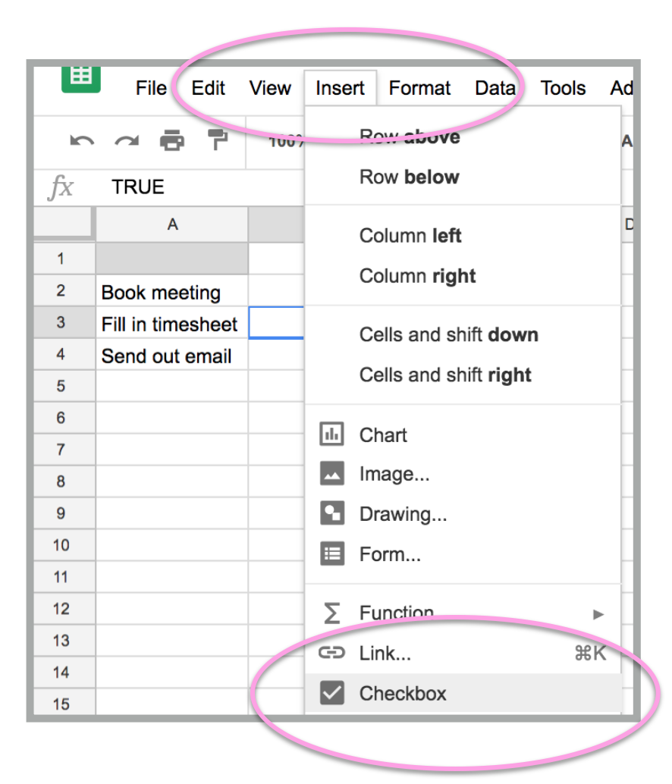The image size is (672, 784).
Task: Open the 100% zoom dropdown
Action: tap(286, 142)
